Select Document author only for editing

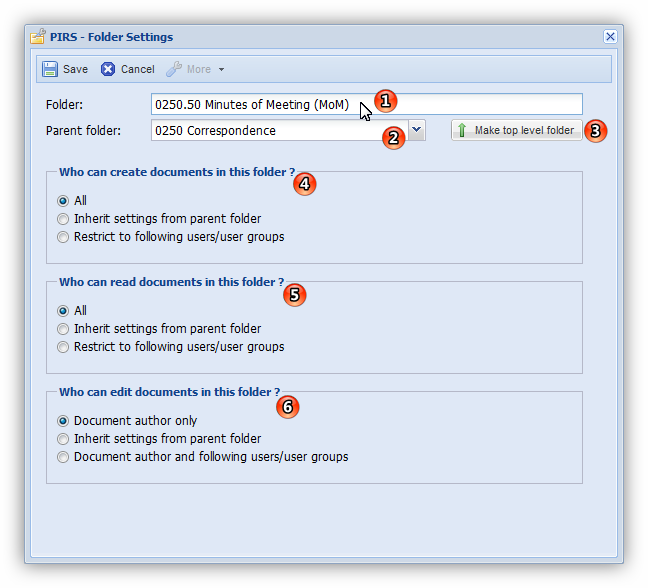[63, 421]
